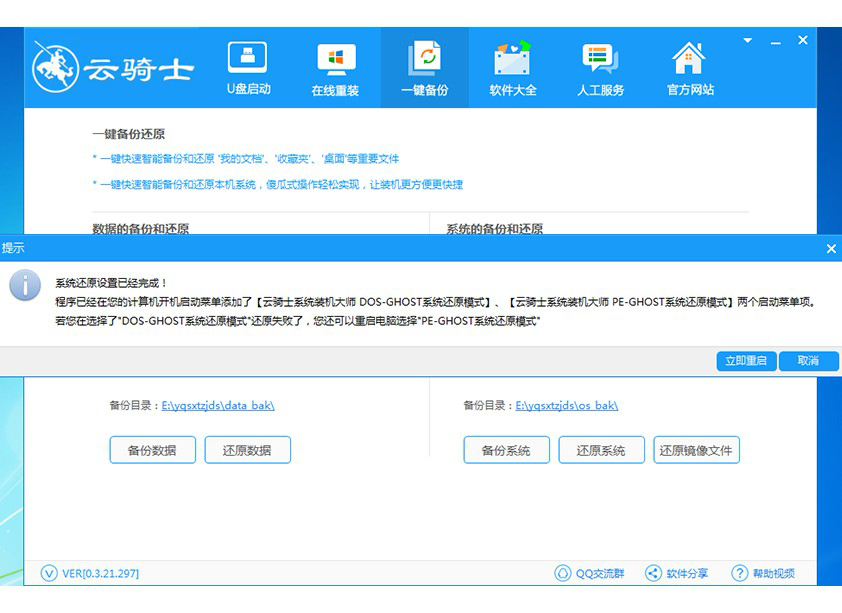Click the 系统还原设置已经完成 message
This screenshot has width=842, height=613.
tap(111, 283)
